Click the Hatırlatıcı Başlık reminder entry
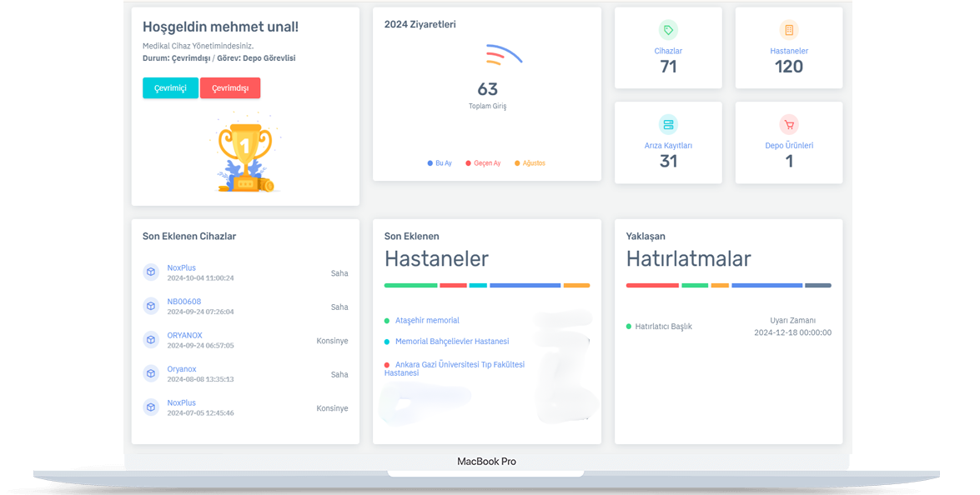Screen dimensions: 980x495 coord(663,327)
